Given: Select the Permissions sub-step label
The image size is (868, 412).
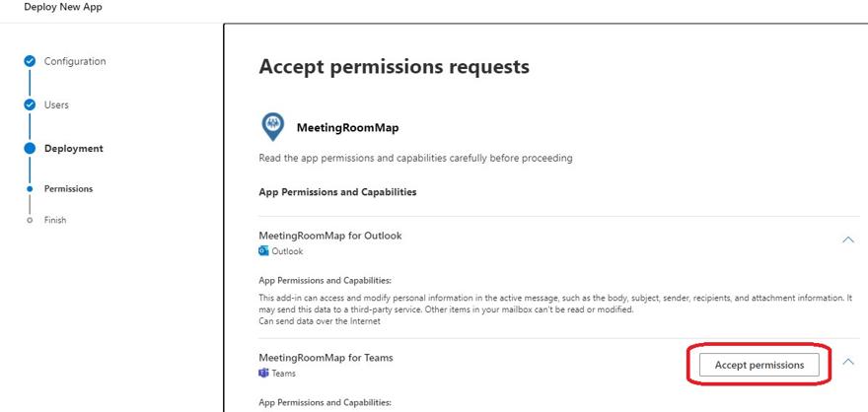Looking at the screenshot, I should click(69, 188).
